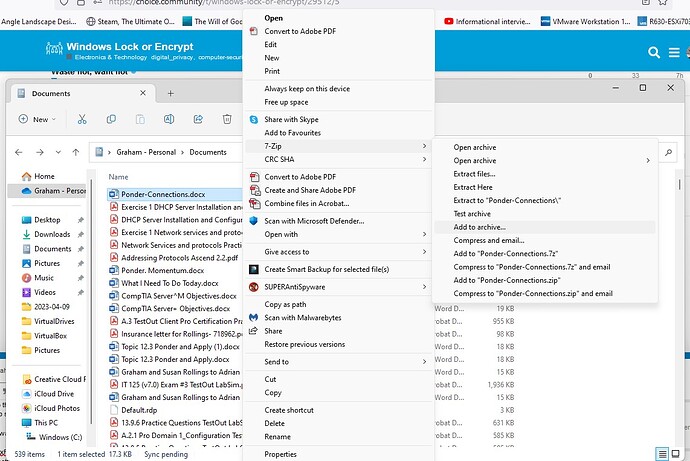Viewport: 690px width, 461px height.
Task: Open the Informational interview bookmark
Action: click(488, 21)
